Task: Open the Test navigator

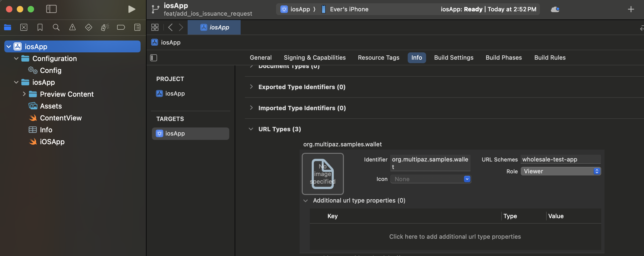Action: click(x=89, y=27)
